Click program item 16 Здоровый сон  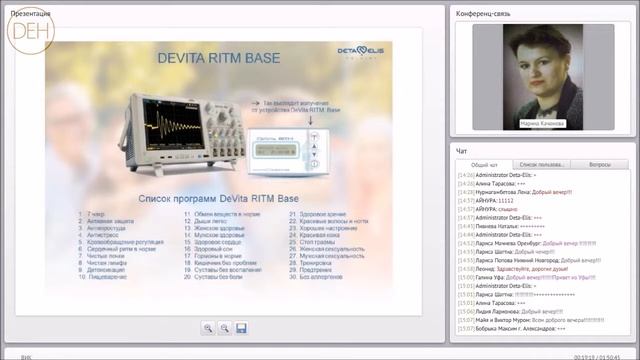208,249
